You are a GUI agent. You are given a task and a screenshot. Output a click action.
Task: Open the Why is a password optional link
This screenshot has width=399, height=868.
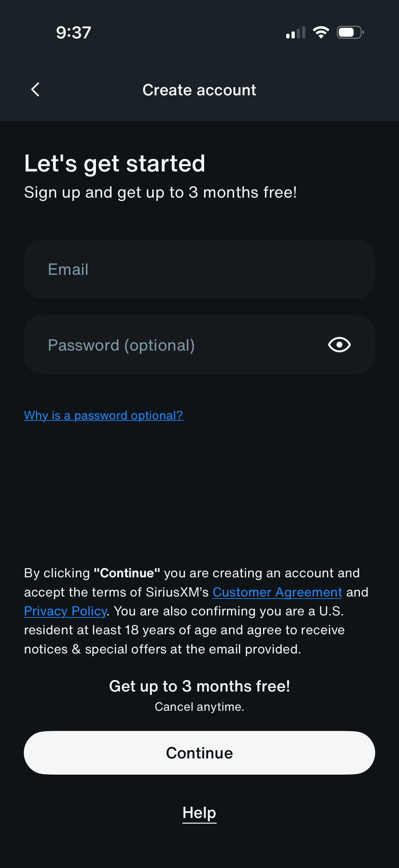click(x=103, y=415)
